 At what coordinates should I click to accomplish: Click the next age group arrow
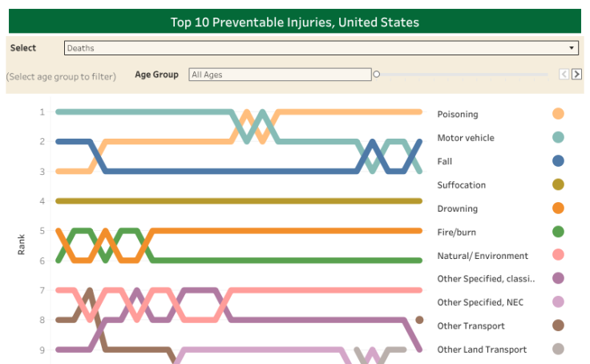(576, 75)
